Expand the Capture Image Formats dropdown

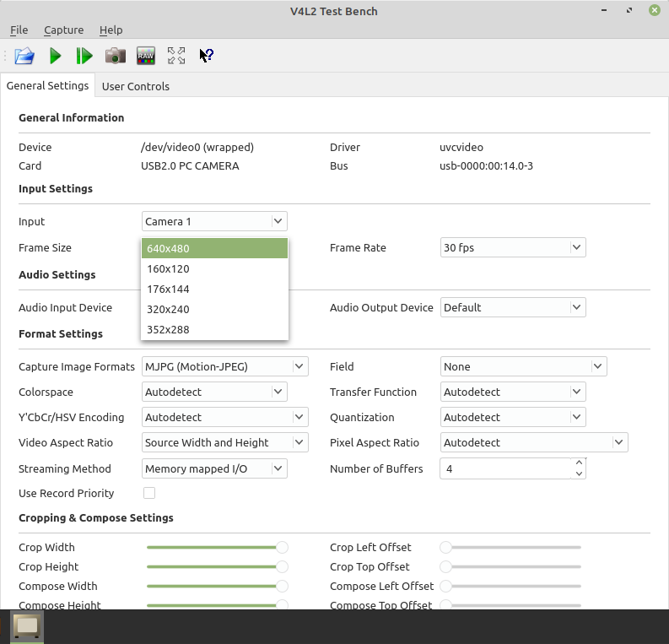point(224,366)
